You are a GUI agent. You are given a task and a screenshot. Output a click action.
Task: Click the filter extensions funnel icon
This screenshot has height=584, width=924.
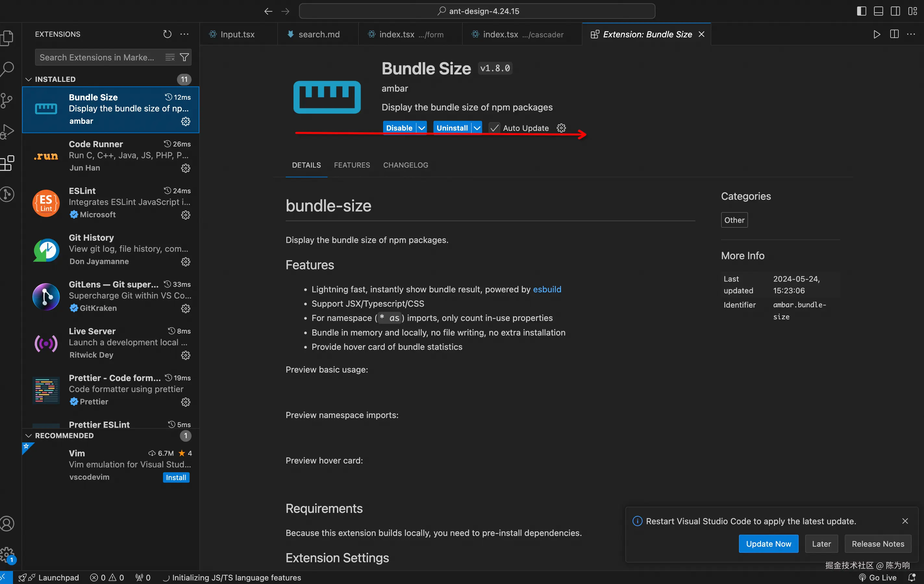click(184, 57)
